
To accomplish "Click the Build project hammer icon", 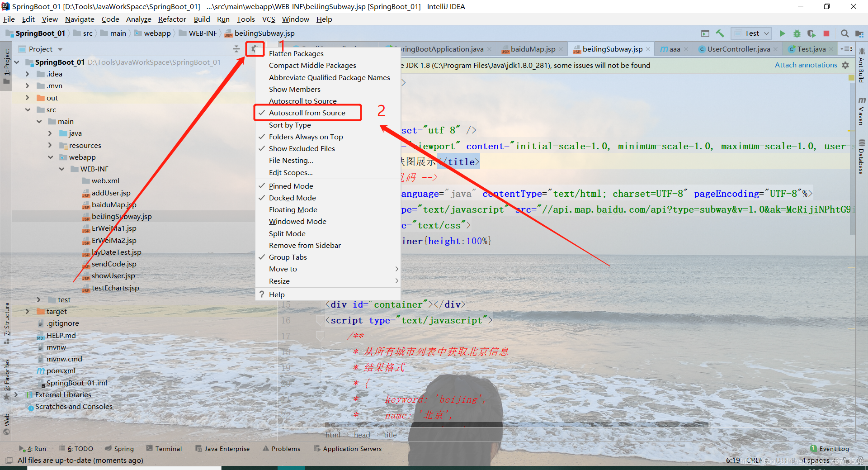I will [720, 33].
